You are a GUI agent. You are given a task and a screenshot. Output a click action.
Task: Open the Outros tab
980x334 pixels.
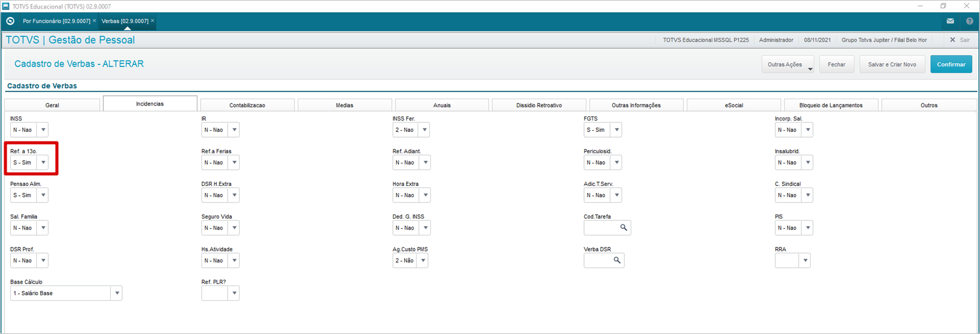click(929, 105)
